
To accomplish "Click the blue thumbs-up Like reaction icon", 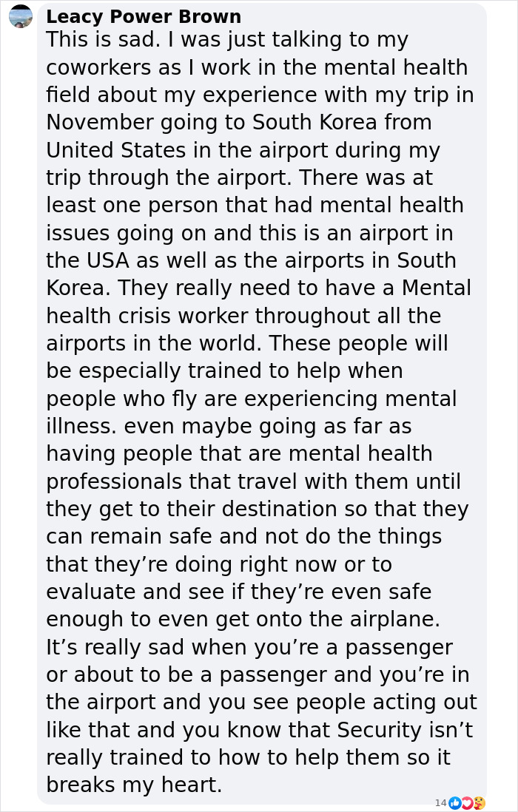I will tap(455, 802).
